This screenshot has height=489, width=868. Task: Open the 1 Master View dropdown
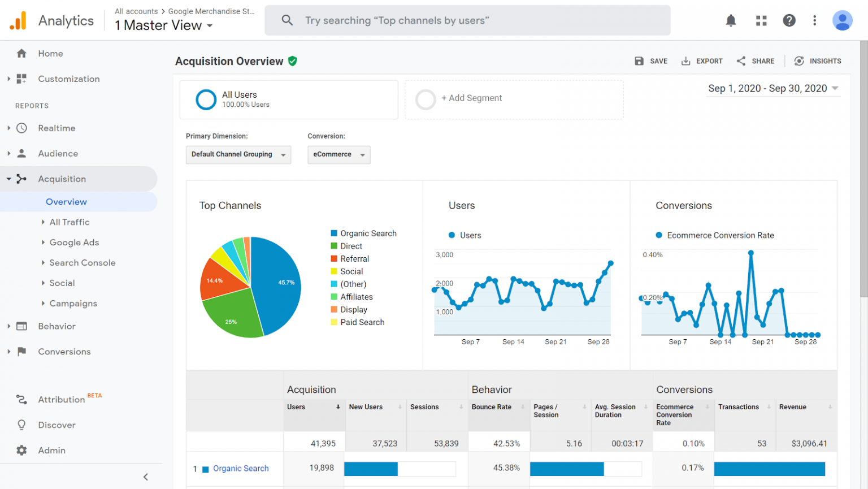[164, 25]
